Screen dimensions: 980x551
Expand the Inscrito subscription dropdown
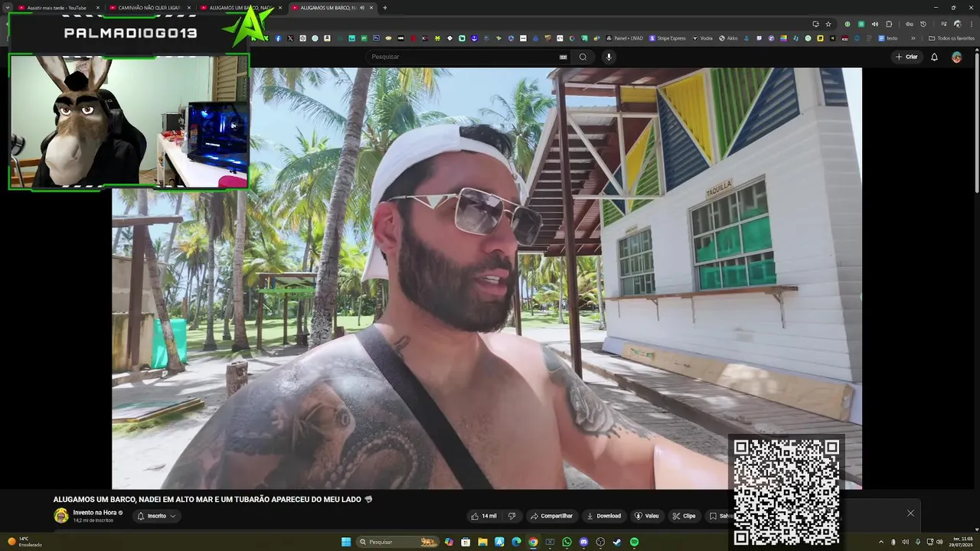click(157, 516)
